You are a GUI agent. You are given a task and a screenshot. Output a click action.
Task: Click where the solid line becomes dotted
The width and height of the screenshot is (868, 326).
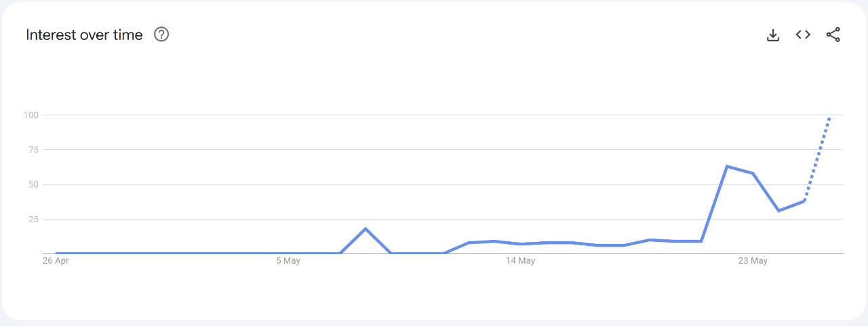[x=804, y=201]
